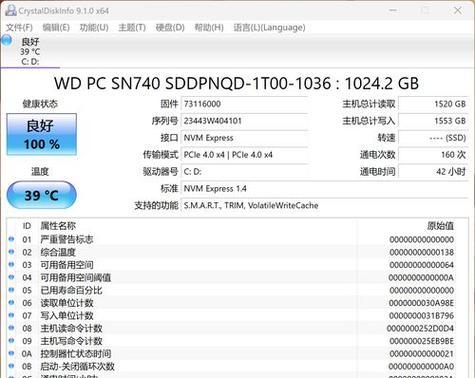This screenshot has height=378, width=475.
Task: Click the 良好 100 % health status button
Action: point(42,134)
